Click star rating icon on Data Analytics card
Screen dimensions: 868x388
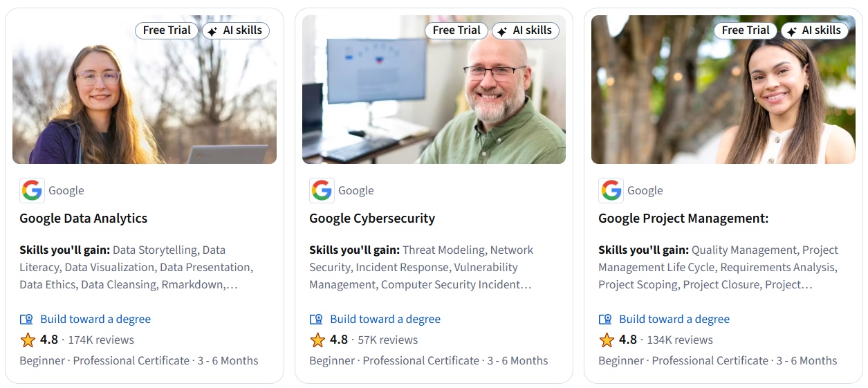click(28, 340)
